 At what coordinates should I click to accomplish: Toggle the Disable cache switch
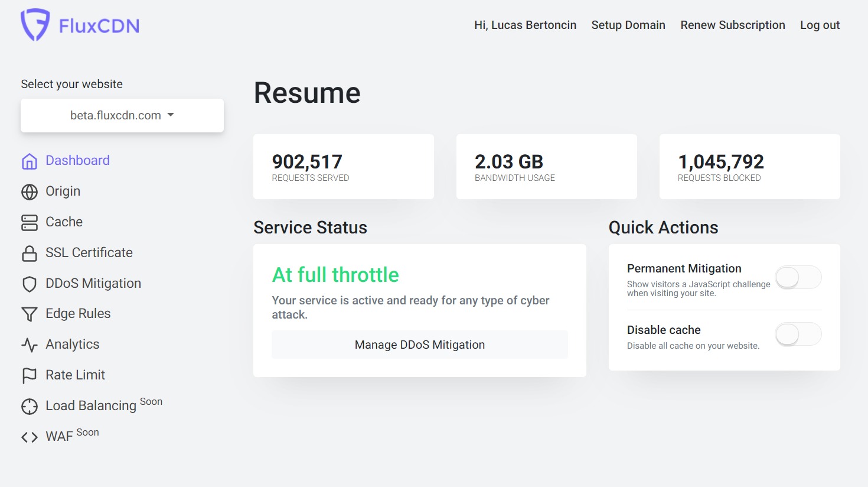tap(798, 335)
